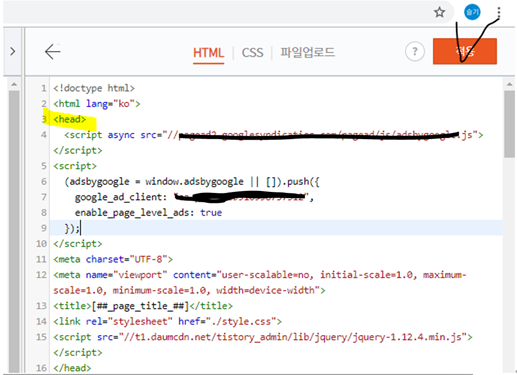The width and height of the screenshot is (517, 375).
Task: Click the </script> tag on line 10
Action: 78,244
